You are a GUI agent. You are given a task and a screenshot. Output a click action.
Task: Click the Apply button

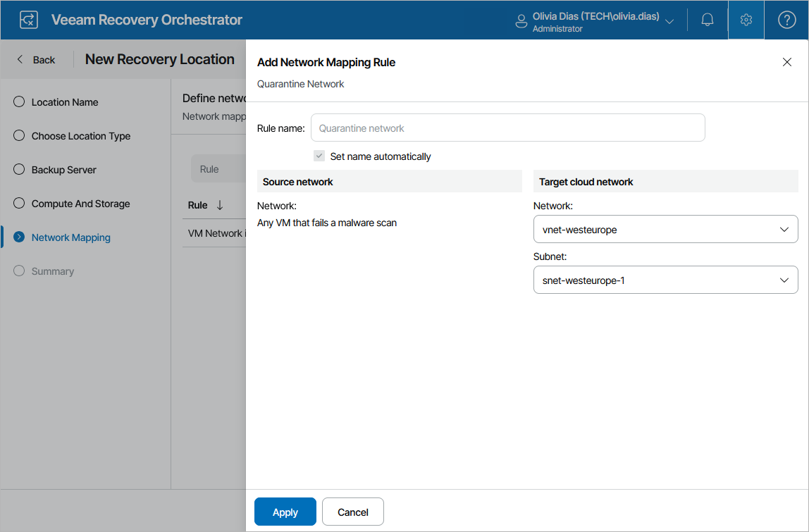pyautogui.click(x=285, y=512)
